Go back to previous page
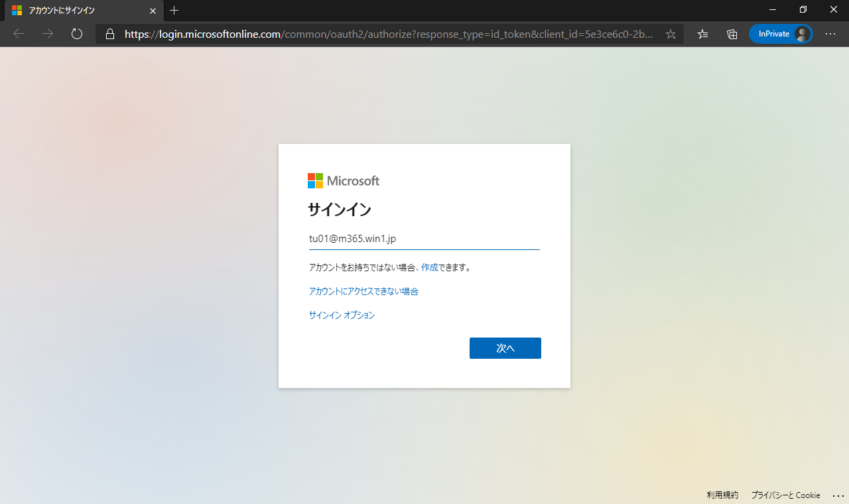This screenshot has width=849, height=504. tap(19, 34)
